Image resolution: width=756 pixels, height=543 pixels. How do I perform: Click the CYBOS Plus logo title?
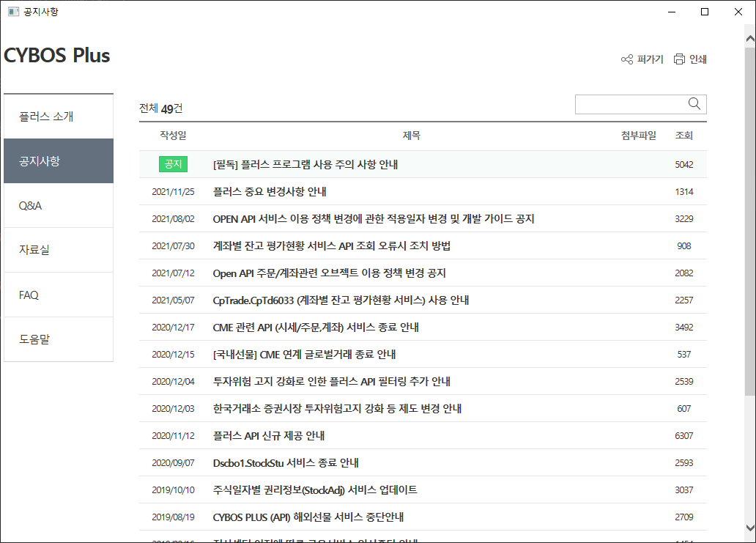point(57,56)
